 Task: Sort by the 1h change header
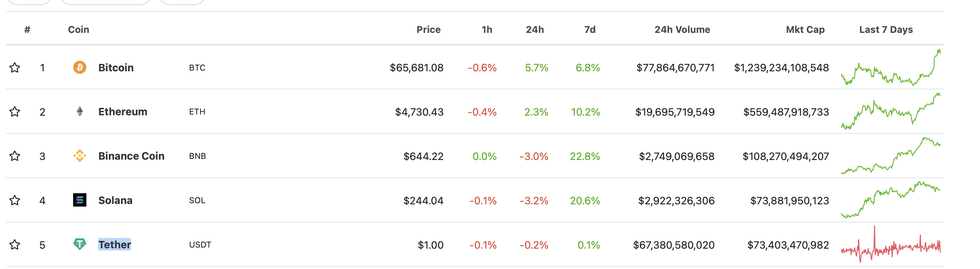pyautogui.click(x=487, y=30)
